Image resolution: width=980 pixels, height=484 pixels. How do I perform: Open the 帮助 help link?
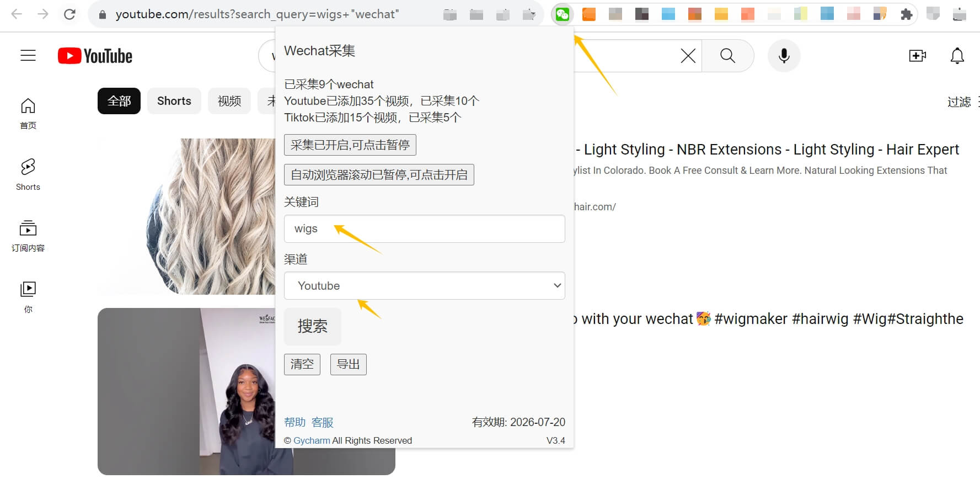coord(295,422)
